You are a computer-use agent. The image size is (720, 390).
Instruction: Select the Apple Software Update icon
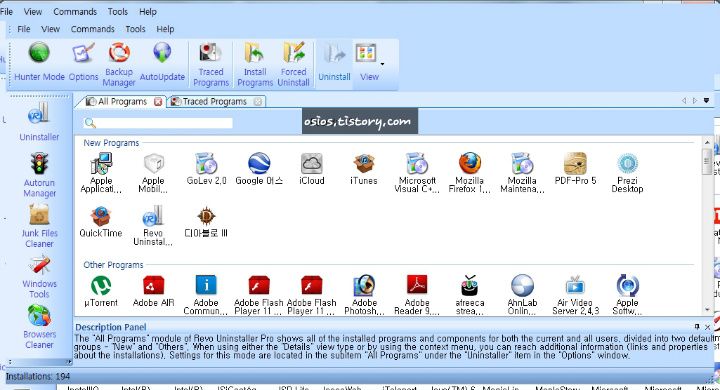627,286
